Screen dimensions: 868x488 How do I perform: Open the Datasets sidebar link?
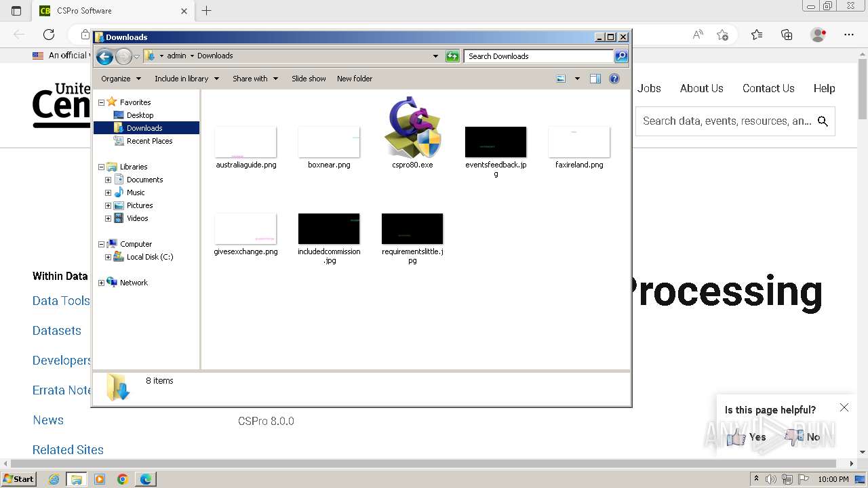point(57,331)
